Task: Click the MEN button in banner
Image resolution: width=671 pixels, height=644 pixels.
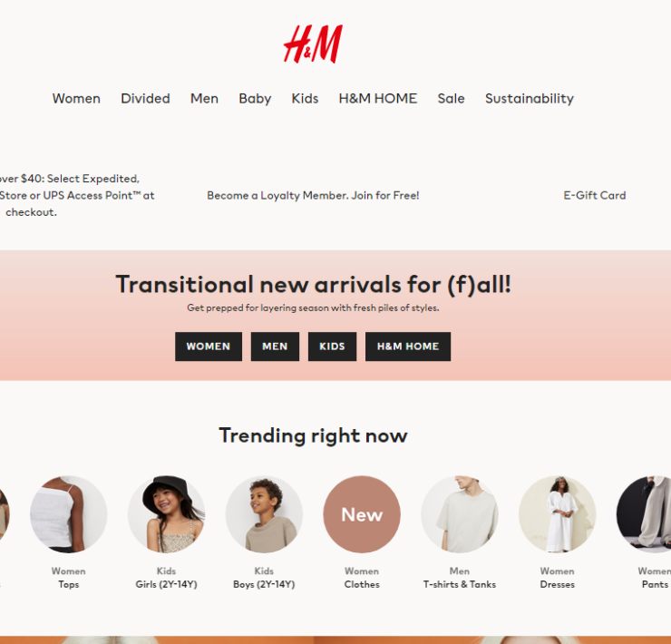Action: pyautogui.click(x=275, y=346)
